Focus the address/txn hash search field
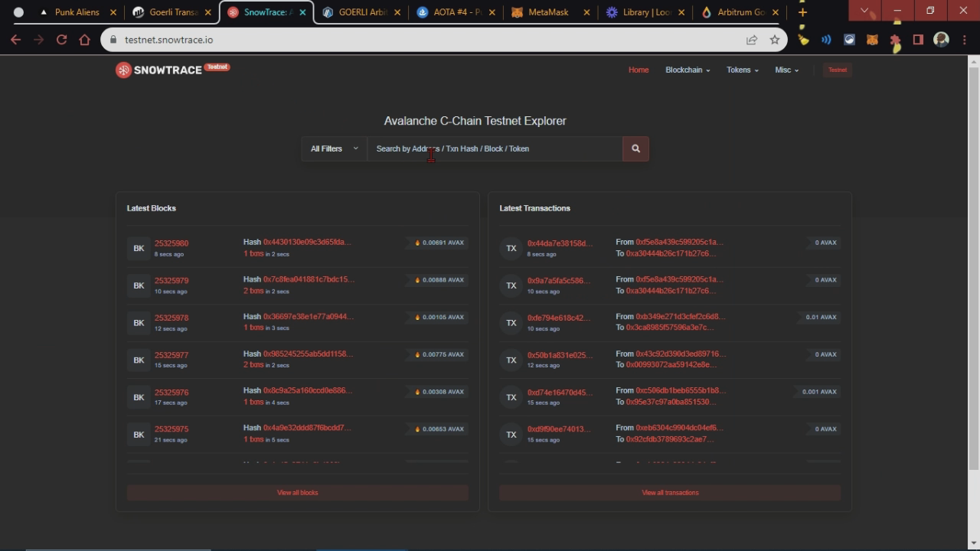 [x=495, y=148]
